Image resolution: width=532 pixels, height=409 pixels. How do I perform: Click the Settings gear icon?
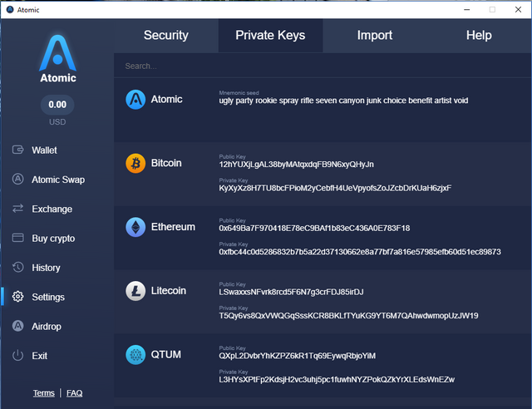[x=18, y=297]
